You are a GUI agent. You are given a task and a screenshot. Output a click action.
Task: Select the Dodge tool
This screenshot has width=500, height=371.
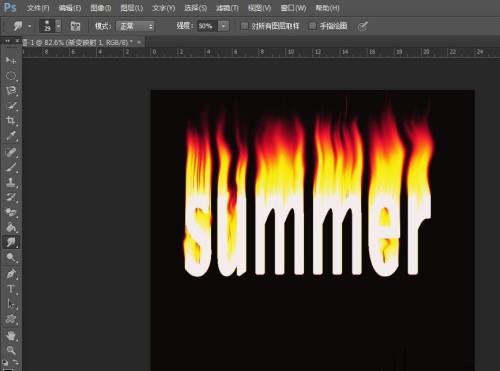(11, 257)
